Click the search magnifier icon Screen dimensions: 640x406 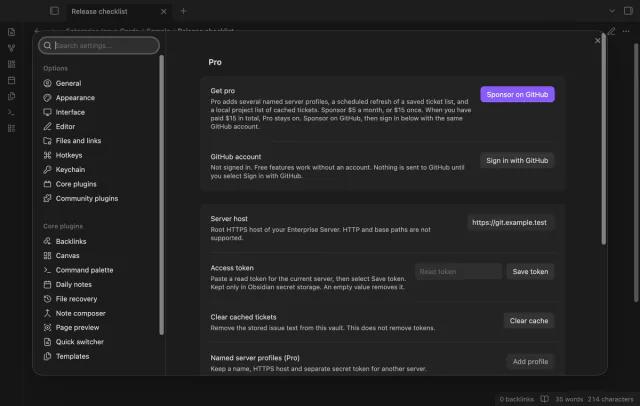click(47, 45)
